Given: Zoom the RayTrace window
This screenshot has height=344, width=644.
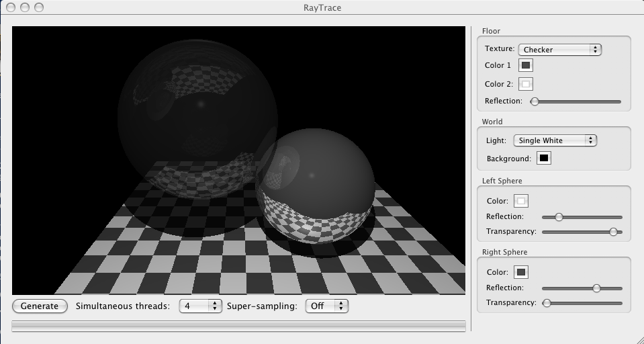Looking at the screenshot, I should click(38, 7).
